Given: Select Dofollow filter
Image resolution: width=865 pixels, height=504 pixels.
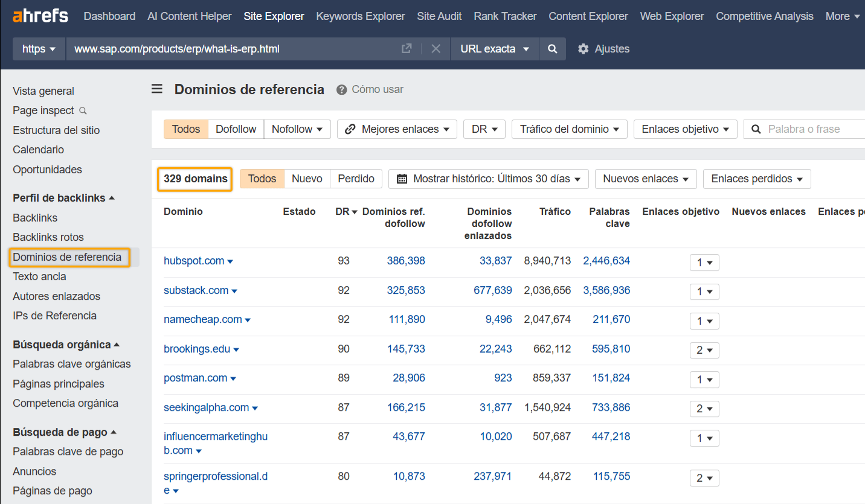Looking at the screenshot, I should 236,129.
